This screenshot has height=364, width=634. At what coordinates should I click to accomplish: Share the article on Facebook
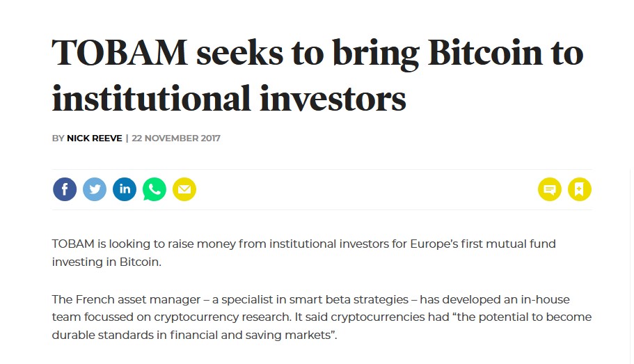pyautogui.click(x=65, y=189)
